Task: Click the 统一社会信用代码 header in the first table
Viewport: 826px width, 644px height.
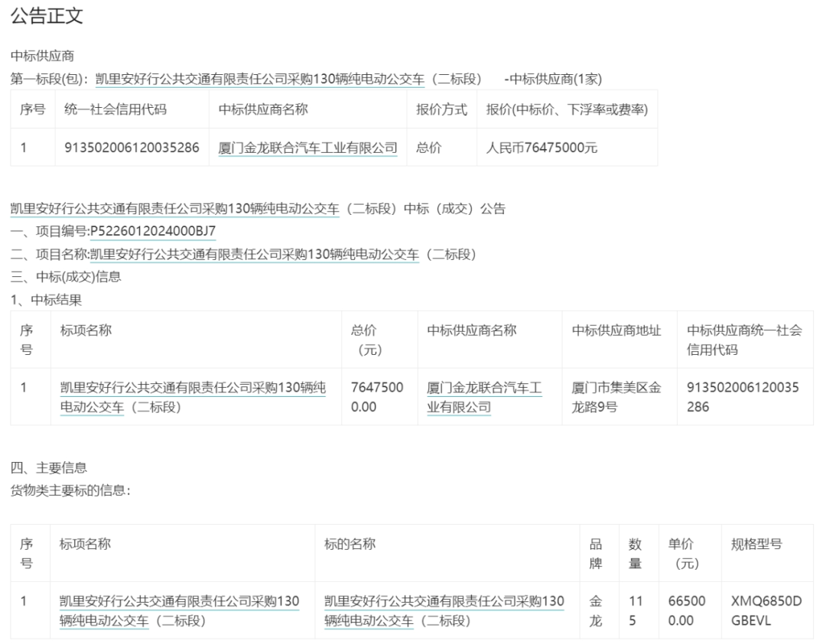Action: 115,109
